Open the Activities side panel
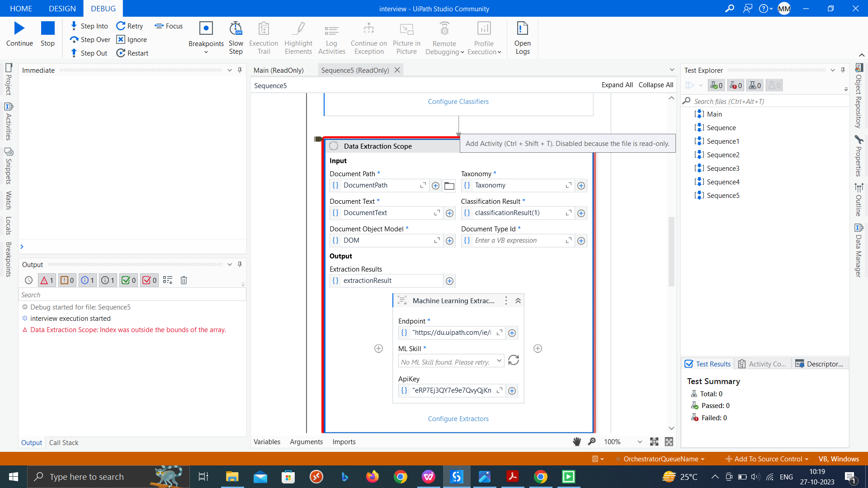Image resolution: width=868 pixels, height=488 pixels. point(9,121)
